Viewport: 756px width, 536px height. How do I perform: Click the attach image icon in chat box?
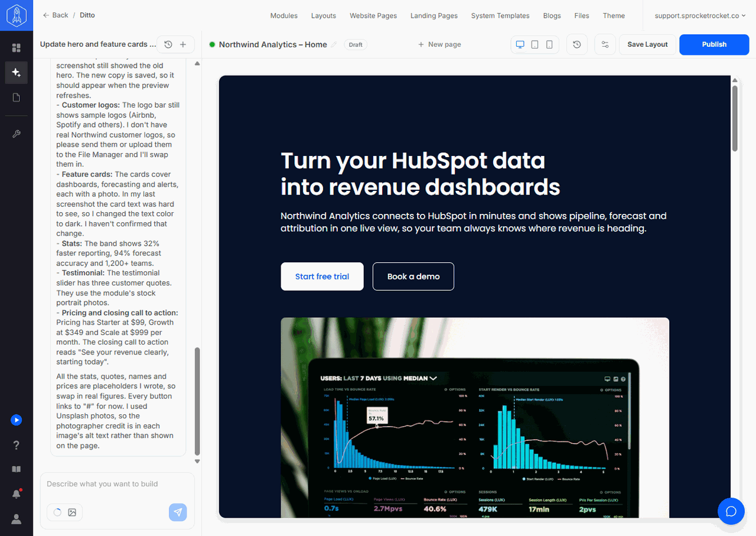[72, 512]
